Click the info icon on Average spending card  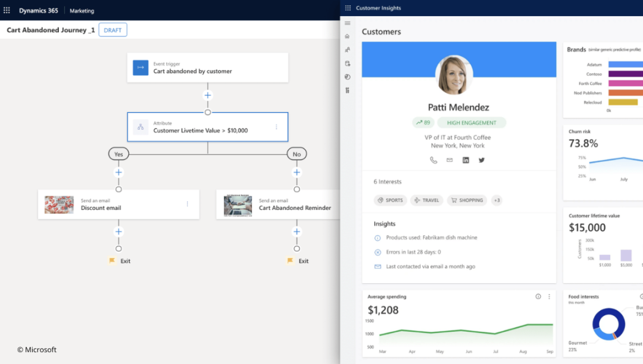point(538,296)
